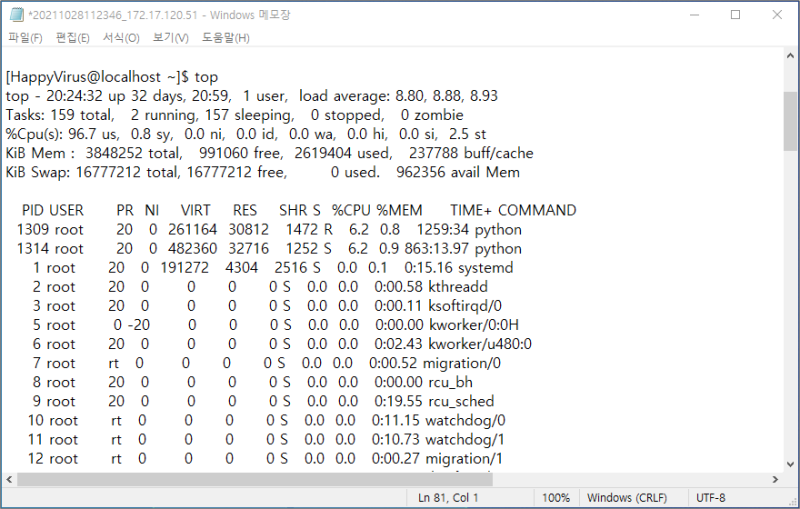Open the 서식(O) menu
Screen dimensions: 800x509
(121, 38)
